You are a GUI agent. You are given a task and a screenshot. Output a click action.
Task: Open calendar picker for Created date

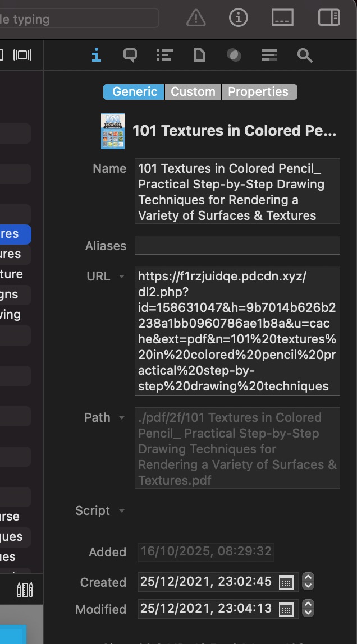286,582
